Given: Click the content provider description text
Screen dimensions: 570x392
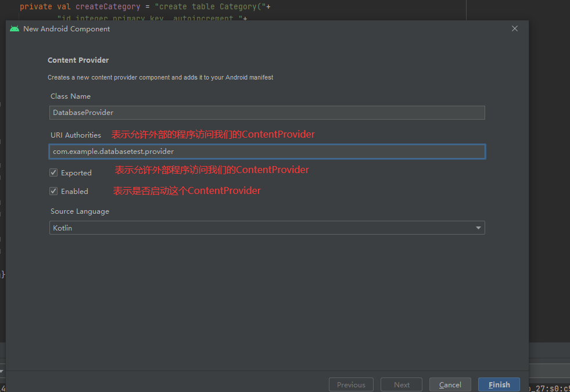Looking at the screenshot, I should [x=160, y=77].
